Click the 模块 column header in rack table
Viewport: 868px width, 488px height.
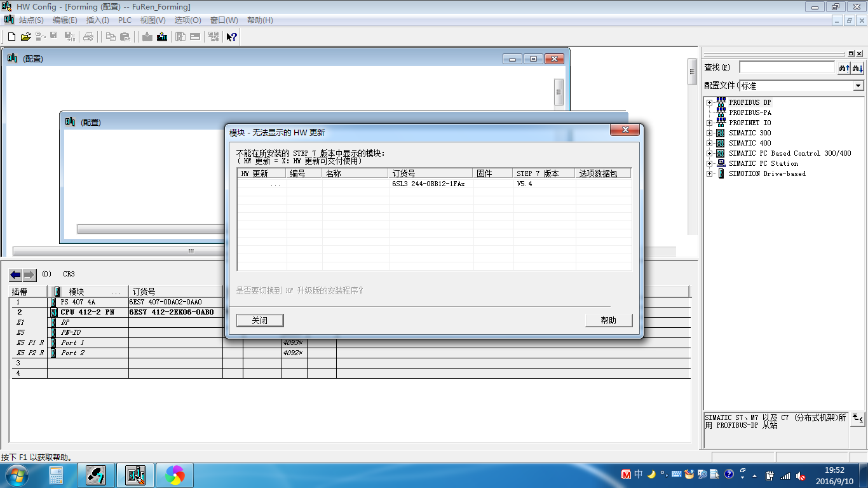88,292
